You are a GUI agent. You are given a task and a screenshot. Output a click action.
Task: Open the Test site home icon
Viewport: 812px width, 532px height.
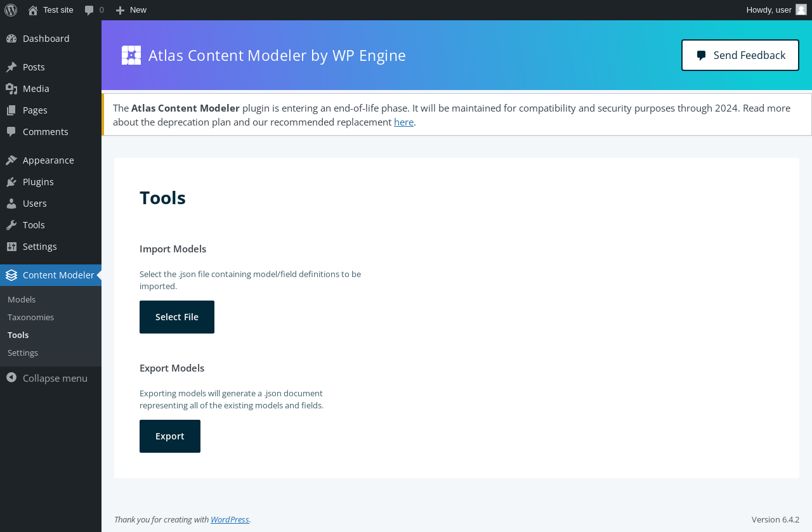pos(33,10)
